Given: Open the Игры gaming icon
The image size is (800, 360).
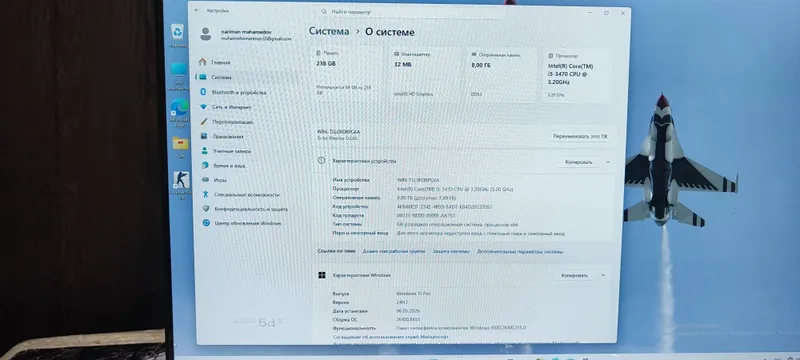Looking at the screenshot, I should (x=205, y=180).
